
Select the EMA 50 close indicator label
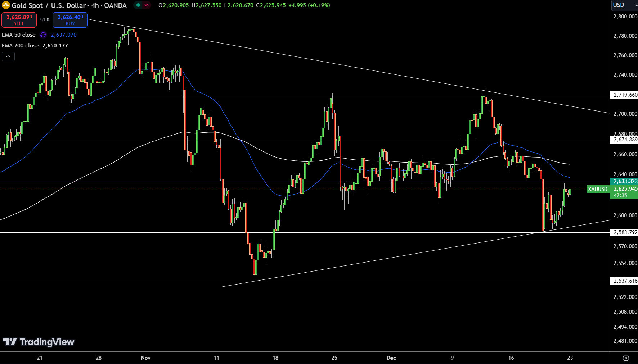pos(19,35)
